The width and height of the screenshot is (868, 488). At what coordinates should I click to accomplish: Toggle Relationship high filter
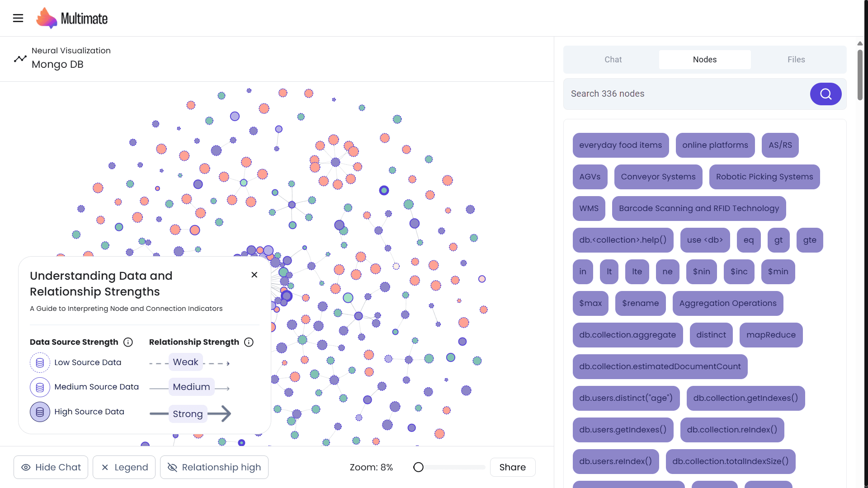214,467
